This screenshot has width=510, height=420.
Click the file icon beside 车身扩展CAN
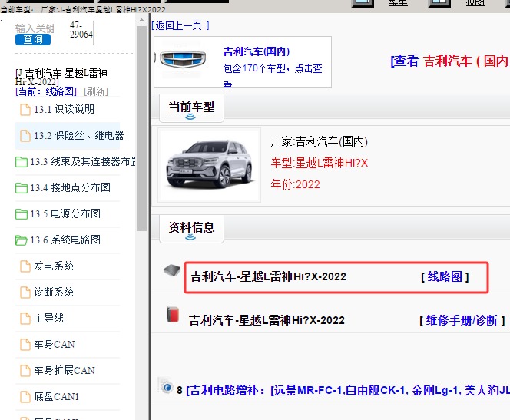point(25,371)
